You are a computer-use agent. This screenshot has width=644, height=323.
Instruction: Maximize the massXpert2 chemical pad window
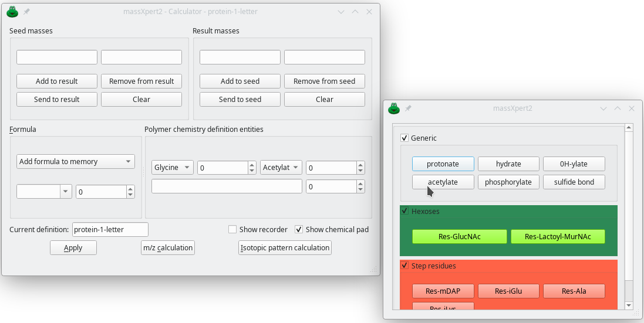pyautogui.click(x=618, y=108)
